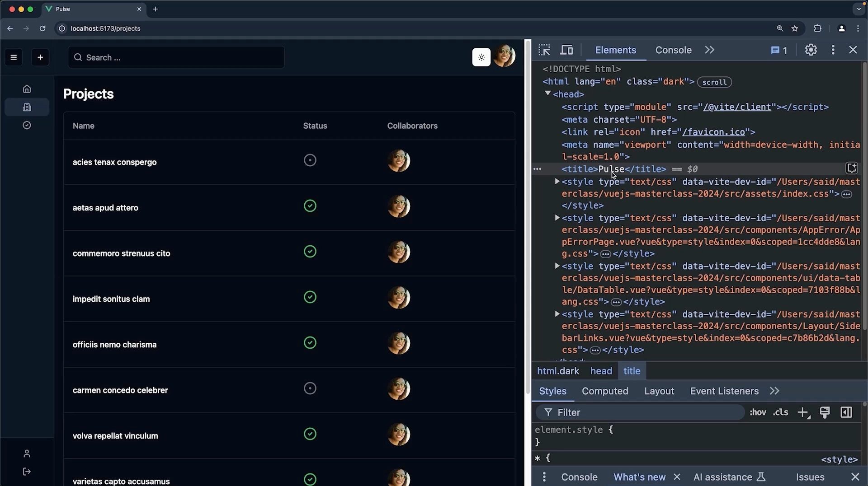Toggle light mode with the sun icon
This screenshot has width=868, height=486.
pos(481,57)
